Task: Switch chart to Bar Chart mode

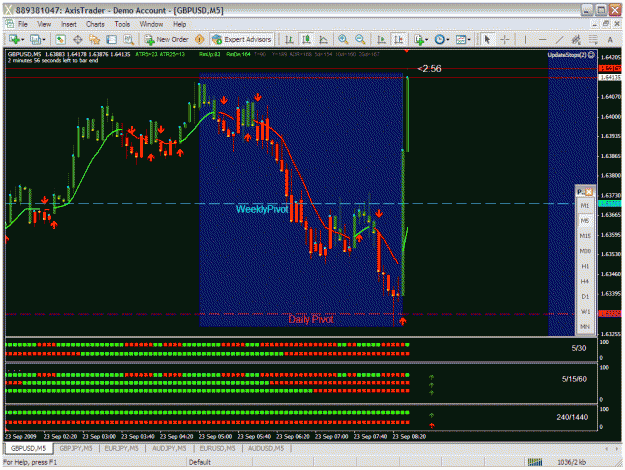Action: pyautogui.click(x=289, y=39)
